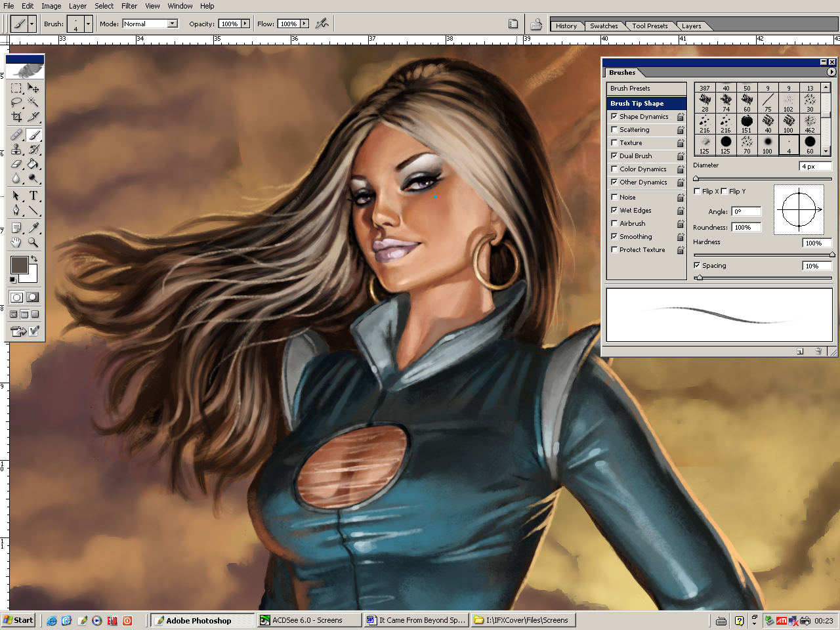The height and width of the screenshot is (630, 840).
Task: Open the Filter menu
Action: pyautogui.click(x=129, y=6)
